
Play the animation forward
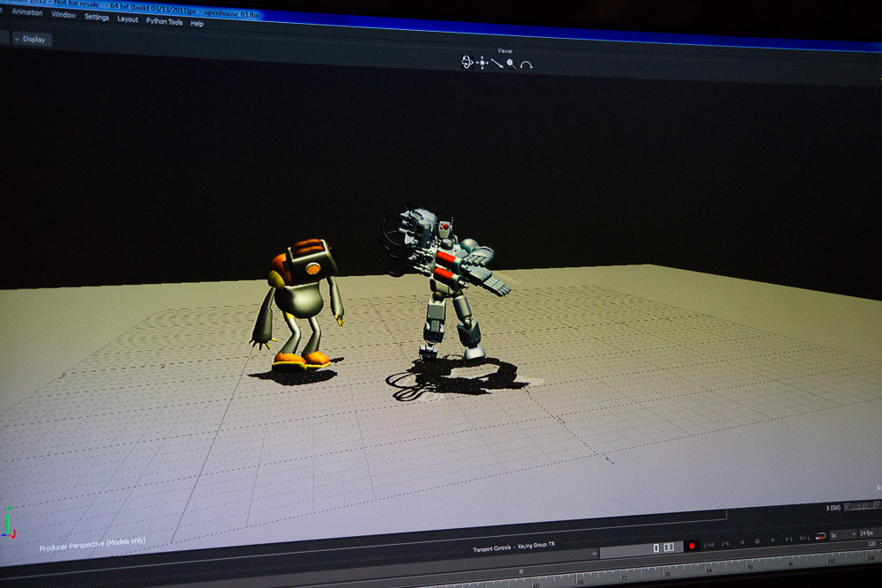773,540
